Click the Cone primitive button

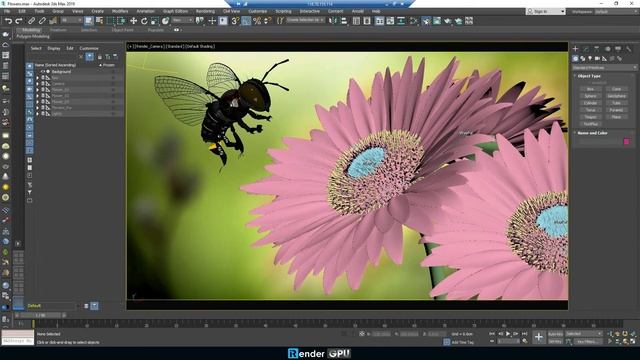616,89
